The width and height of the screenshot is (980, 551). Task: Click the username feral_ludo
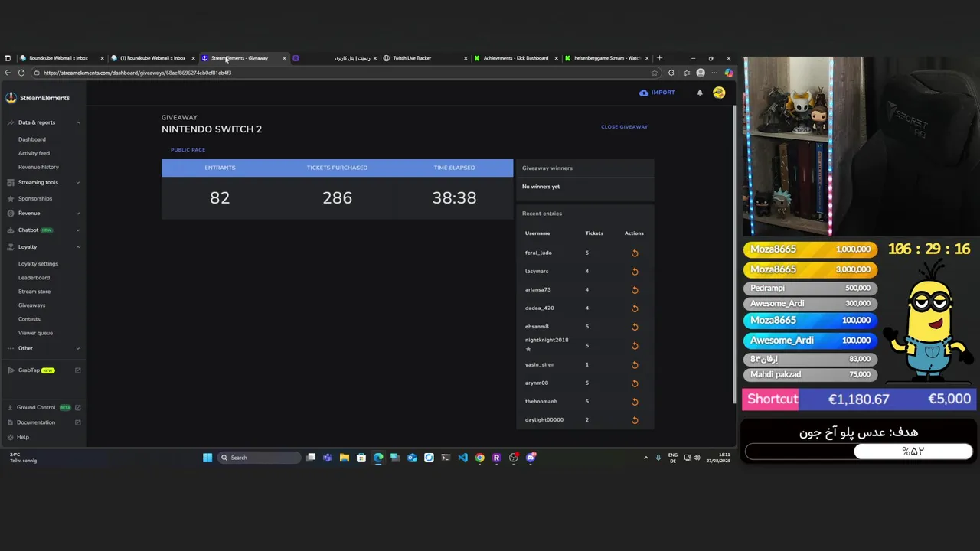[x=538, y=253]
